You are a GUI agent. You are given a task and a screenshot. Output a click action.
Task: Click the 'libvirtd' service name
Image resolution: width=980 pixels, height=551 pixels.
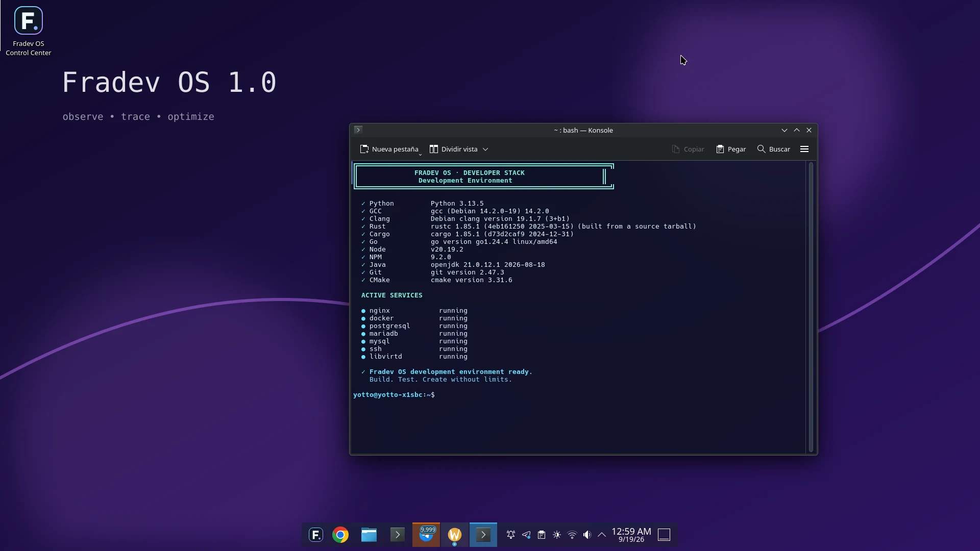(x=385, y=357)
